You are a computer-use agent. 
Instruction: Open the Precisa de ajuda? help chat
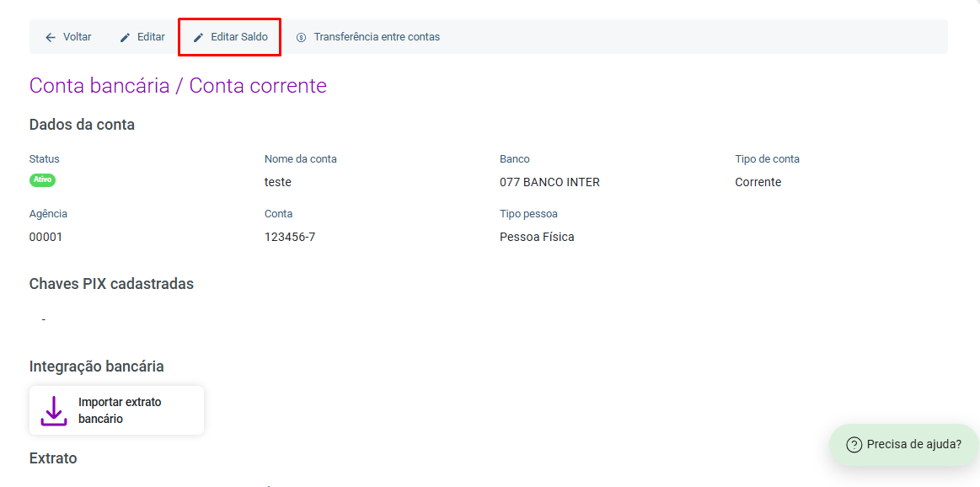coord(904,445)
